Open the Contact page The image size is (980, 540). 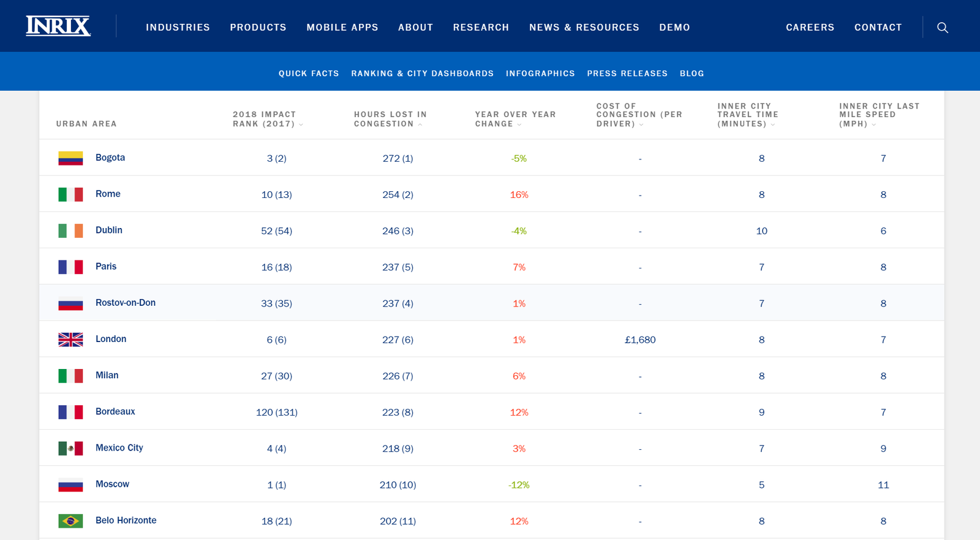coord(878,28)
